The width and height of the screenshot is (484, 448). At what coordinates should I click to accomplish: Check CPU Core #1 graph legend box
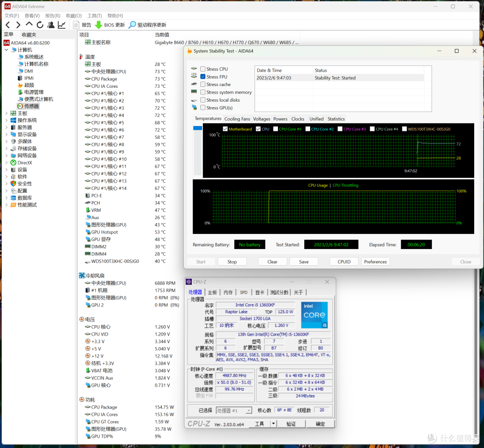tap(276, 129)
